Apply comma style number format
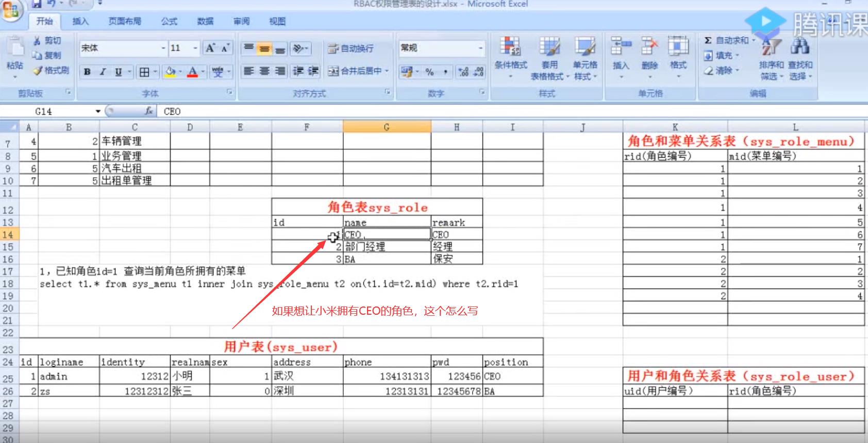This screenshot has width=868, height=443. click(445, 72)
